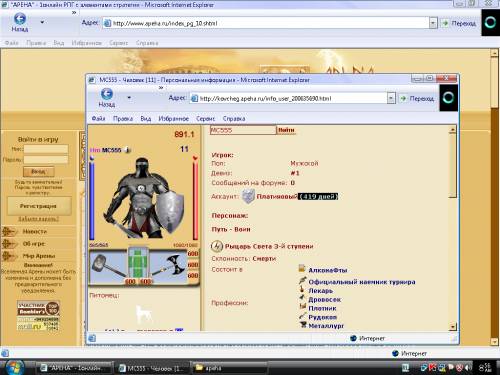Image resolution: width=500 pixels, height=375 pixels.
Task: Open the АлкокоФты clan link
Action: (328, 270)
